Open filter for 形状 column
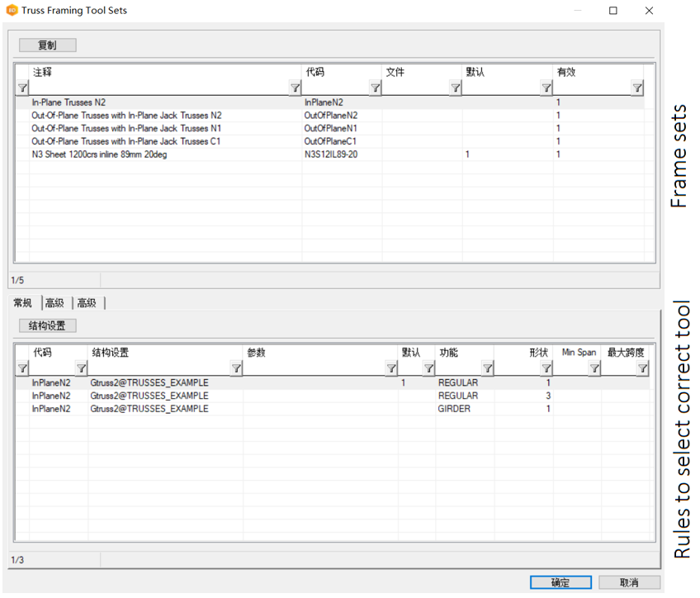The image size is (700, 598). coord(546,368)
